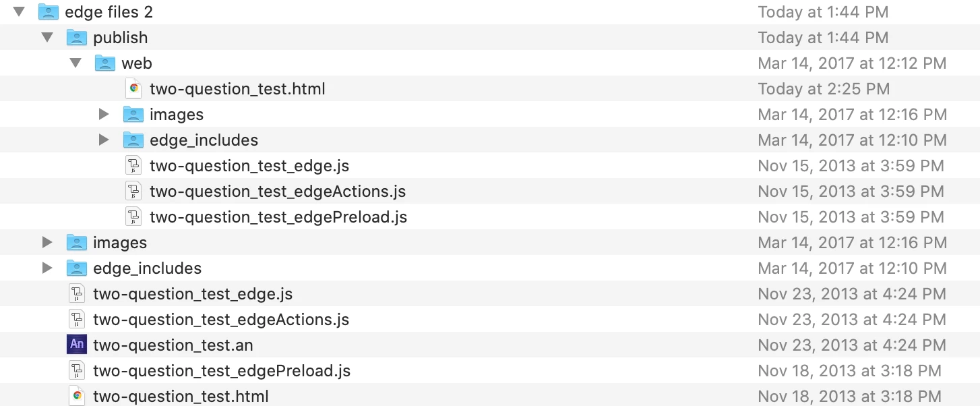Click the Animate icon for two-question_test.an
Screen dimensions: 980x406
coord(78,345)
